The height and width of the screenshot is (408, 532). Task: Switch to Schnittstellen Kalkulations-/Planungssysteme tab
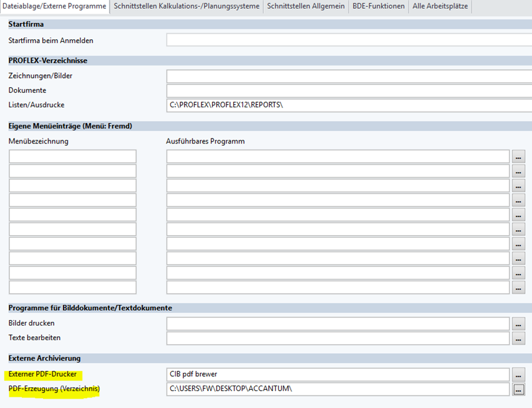coord(186,6)
